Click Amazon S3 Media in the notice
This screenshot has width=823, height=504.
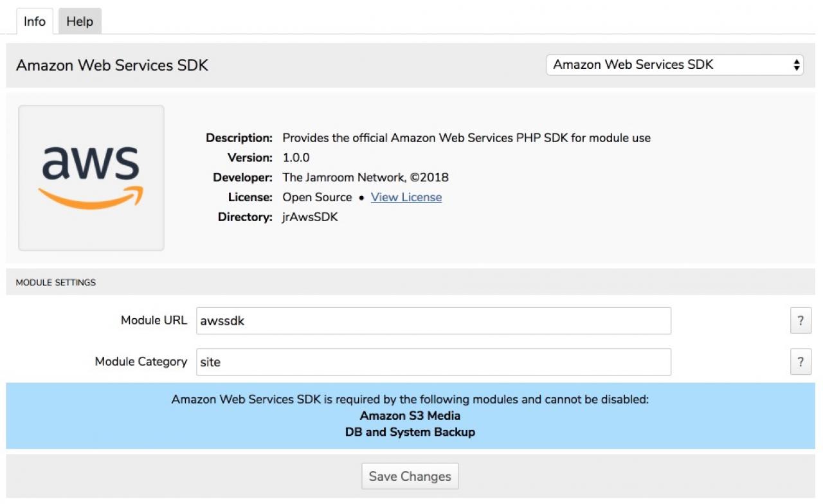click(x=410, y=415)
